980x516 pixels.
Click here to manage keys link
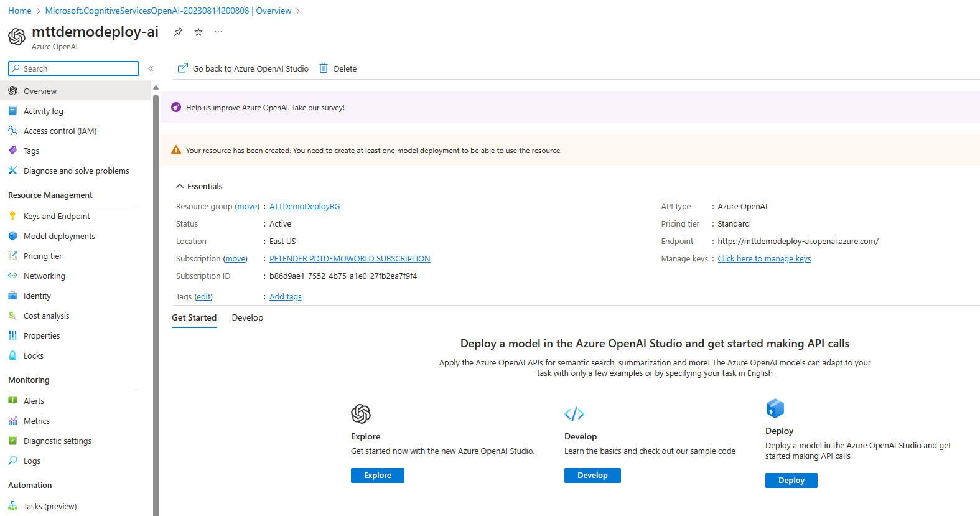(764, 259)
